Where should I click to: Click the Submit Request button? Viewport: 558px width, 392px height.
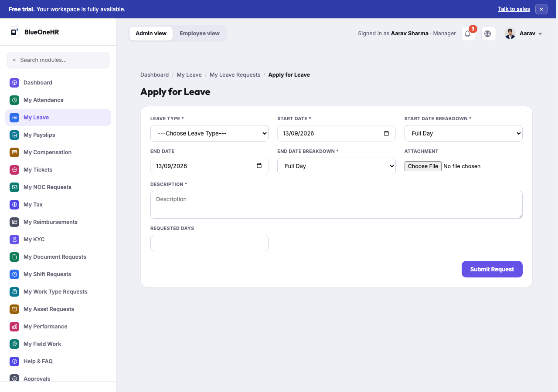pyautogui.click(x=492, y=269)
